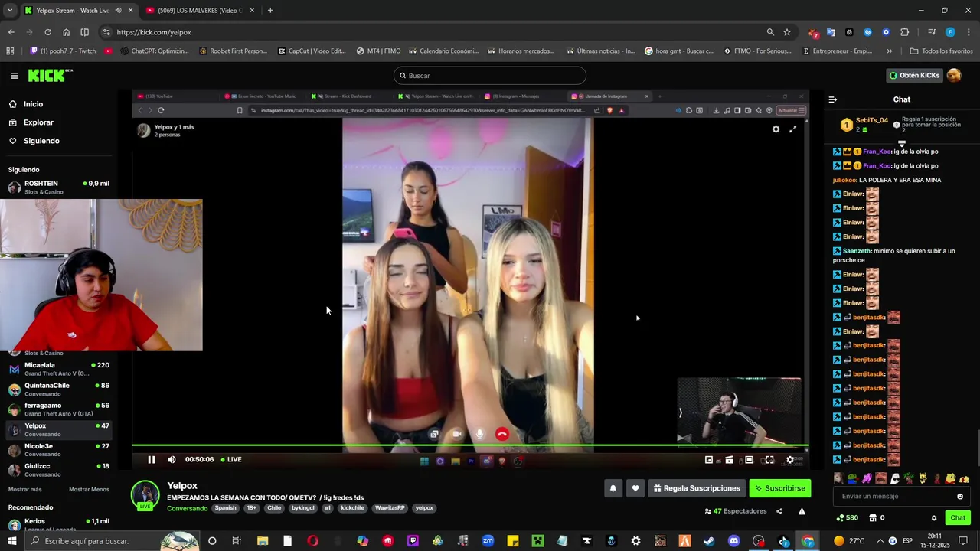The image size is (980, 551).
Task: Open Steam from the taskbar
Action: pyautogui.click(x=709, y=541)
